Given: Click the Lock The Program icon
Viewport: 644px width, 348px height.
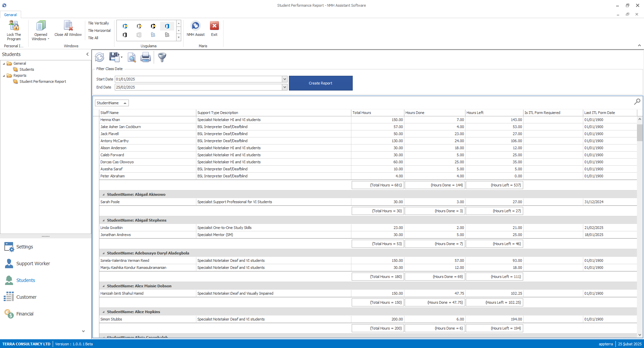Looking at the screenshot, I should 14,26.
